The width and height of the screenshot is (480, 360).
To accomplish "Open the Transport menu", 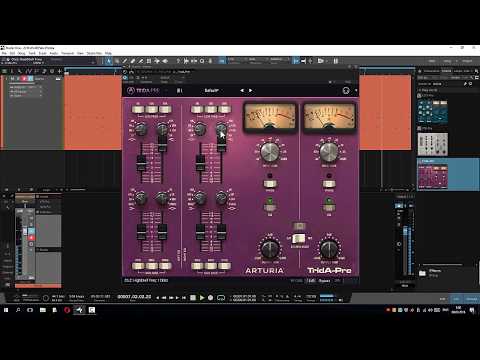I will (67, 53).
